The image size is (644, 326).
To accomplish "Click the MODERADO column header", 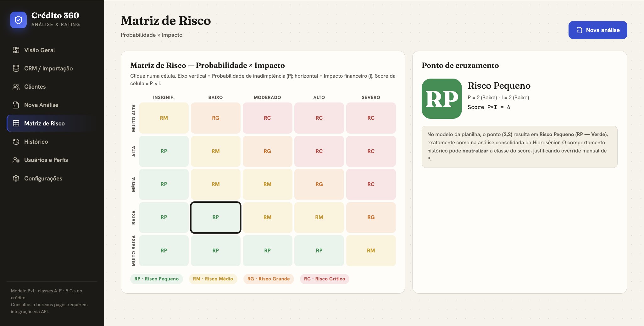I will [267, 97].
